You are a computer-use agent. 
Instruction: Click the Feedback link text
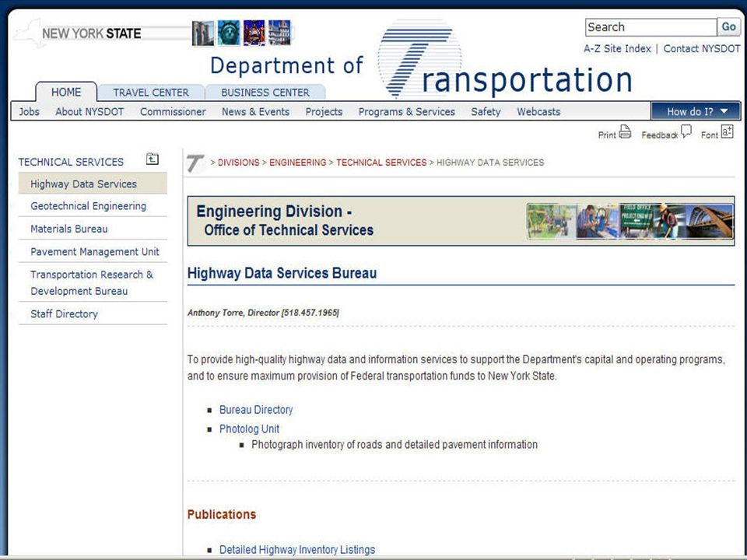pos(659,135)
